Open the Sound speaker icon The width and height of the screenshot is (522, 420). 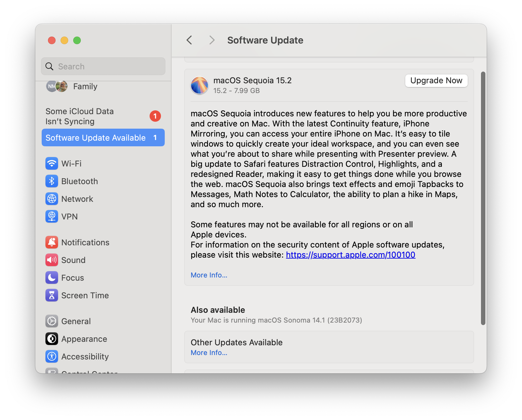52,260
